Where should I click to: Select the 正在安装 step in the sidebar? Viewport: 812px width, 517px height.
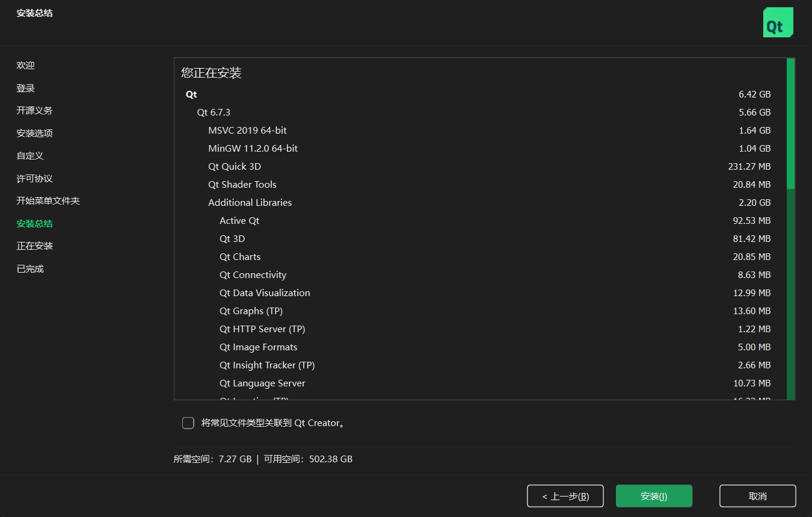point(35,246)
